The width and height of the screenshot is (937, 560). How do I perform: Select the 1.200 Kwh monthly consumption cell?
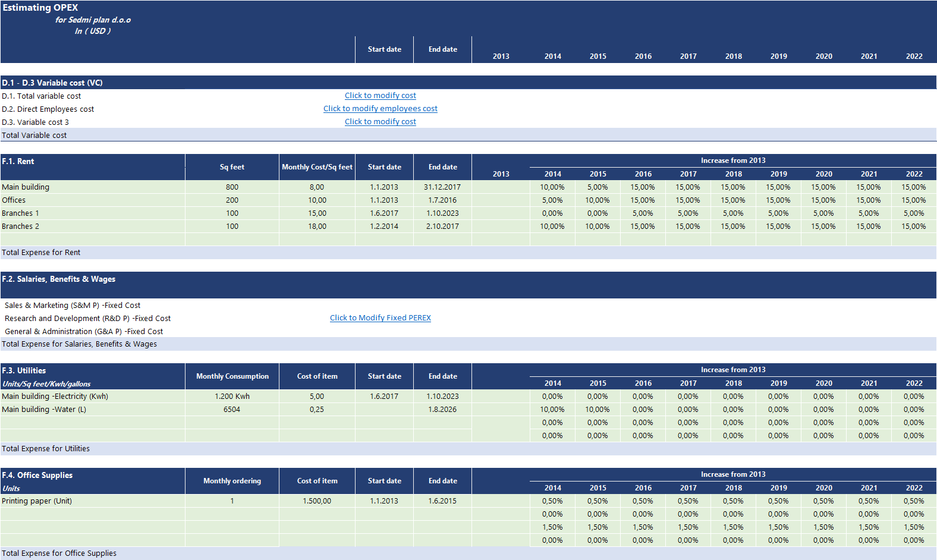[232, 397]
